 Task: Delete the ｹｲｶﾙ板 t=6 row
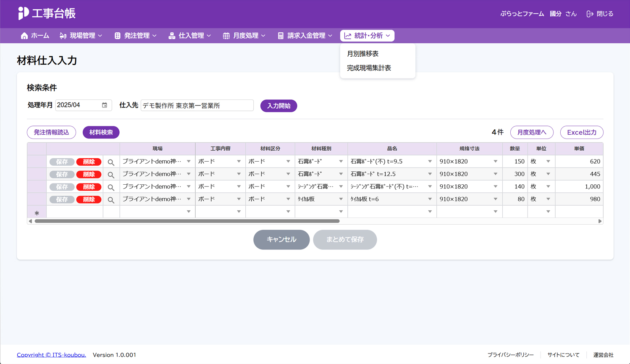[89, 199]
